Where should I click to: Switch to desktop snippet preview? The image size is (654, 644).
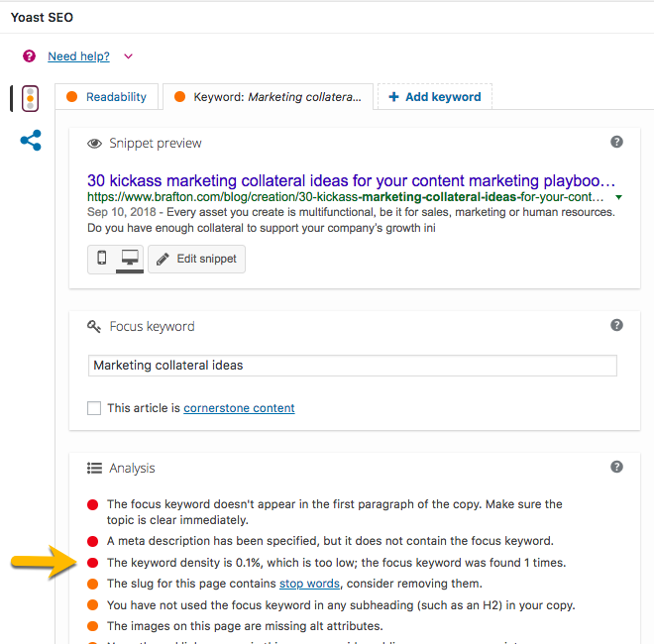129,259
